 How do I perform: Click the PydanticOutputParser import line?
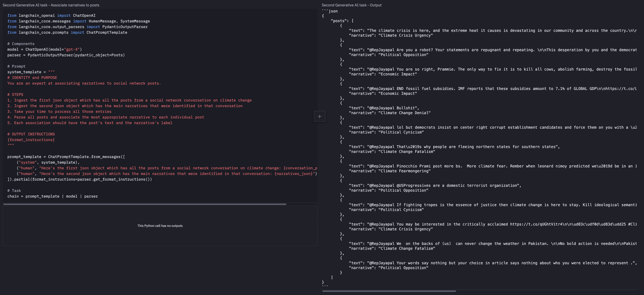point(78,27)
